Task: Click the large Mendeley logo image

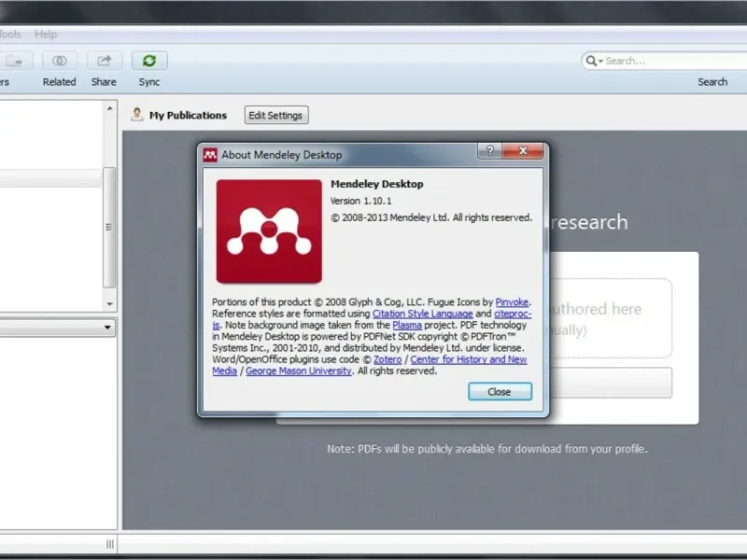Action: [x=269, y=231]
